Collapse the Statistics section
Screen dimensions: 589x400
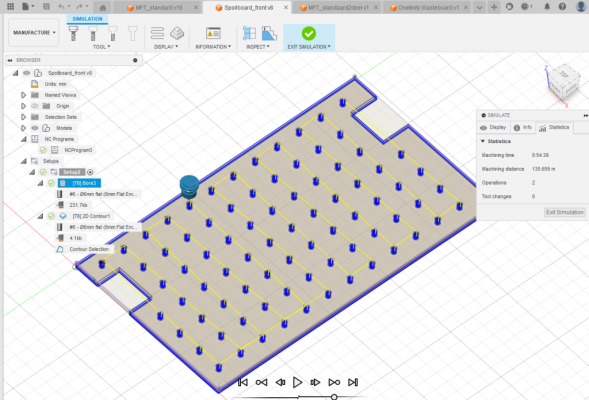pos(483,141)
